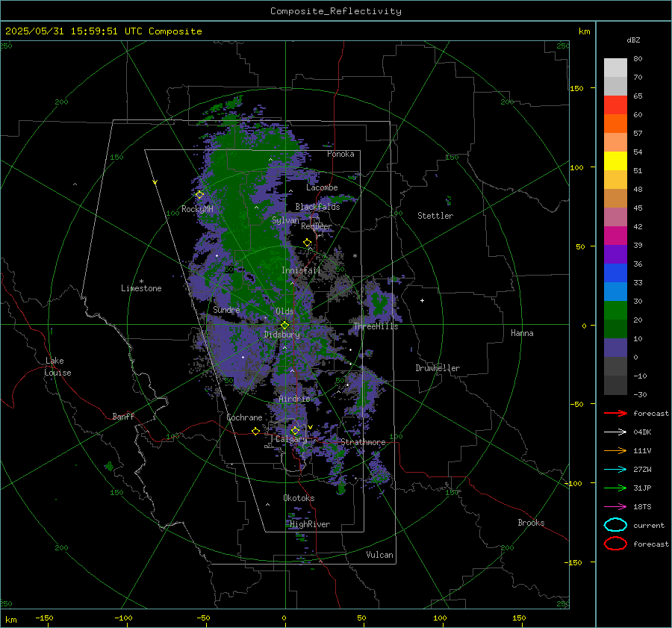Click the Sylvan label on map

[x=285, y=220]
